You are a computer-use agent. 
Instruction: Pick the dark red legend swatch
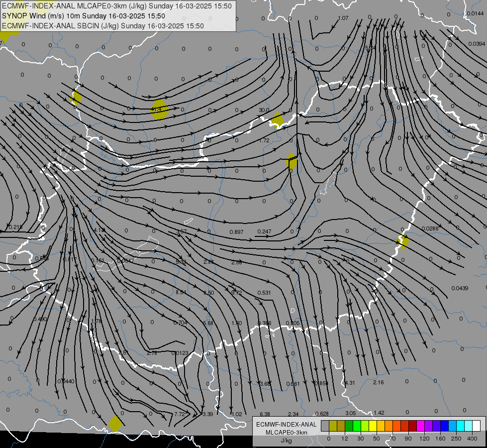click(412, 426)
